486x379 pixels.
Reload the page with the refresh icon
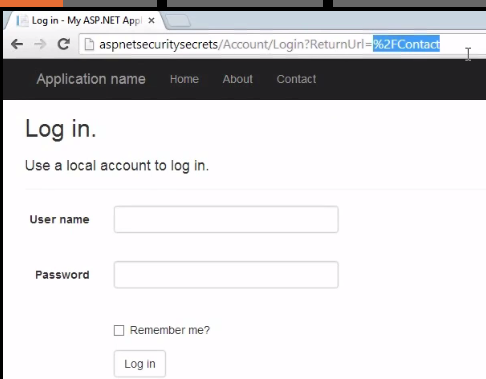(x=64, y=44)
